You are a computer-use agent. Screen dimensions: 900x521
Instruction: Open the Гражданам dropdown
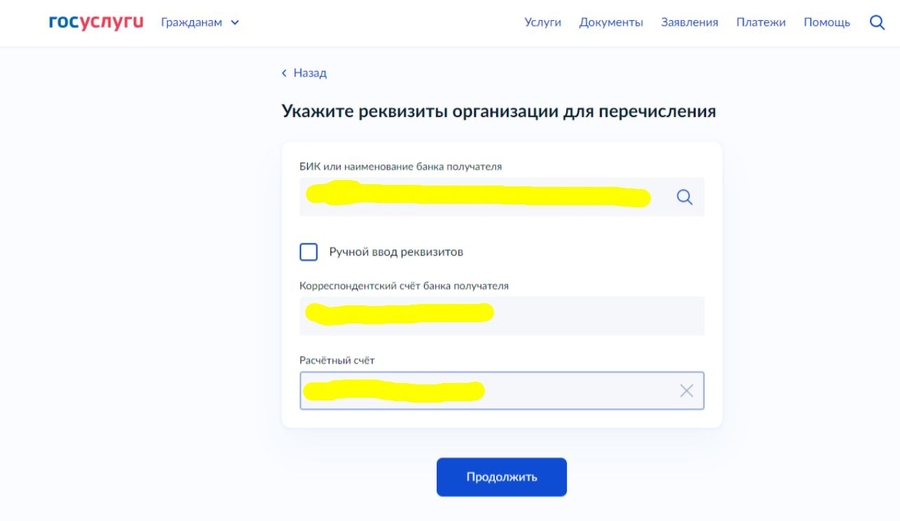click(x=192, y=22)
